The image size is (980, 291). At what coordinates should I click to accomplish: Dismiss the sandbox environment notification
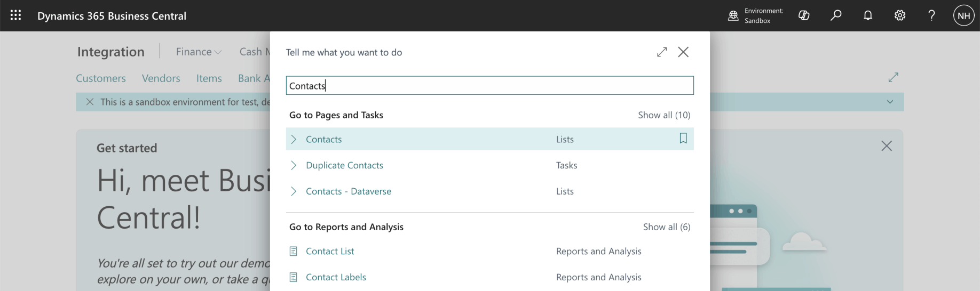[x=90, y=102]
